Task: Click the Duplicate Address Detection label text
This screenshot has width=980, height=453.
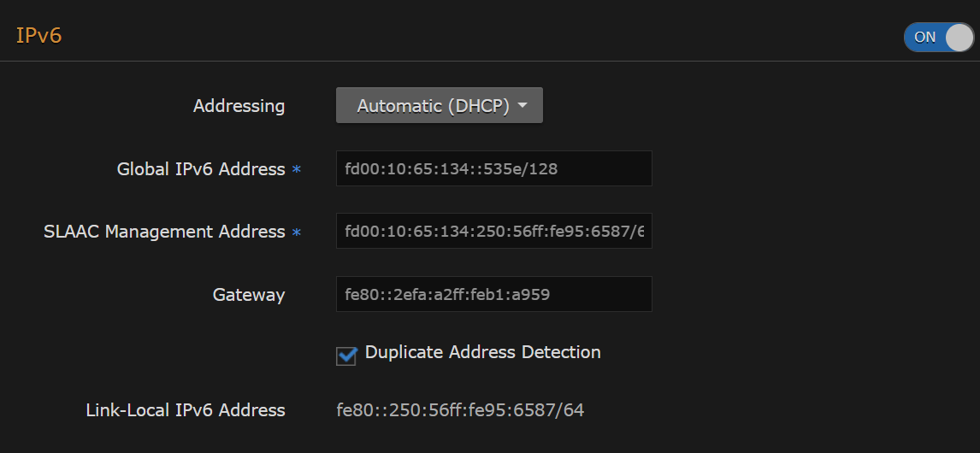Action: pyautogui.click(x=482, y=352)
